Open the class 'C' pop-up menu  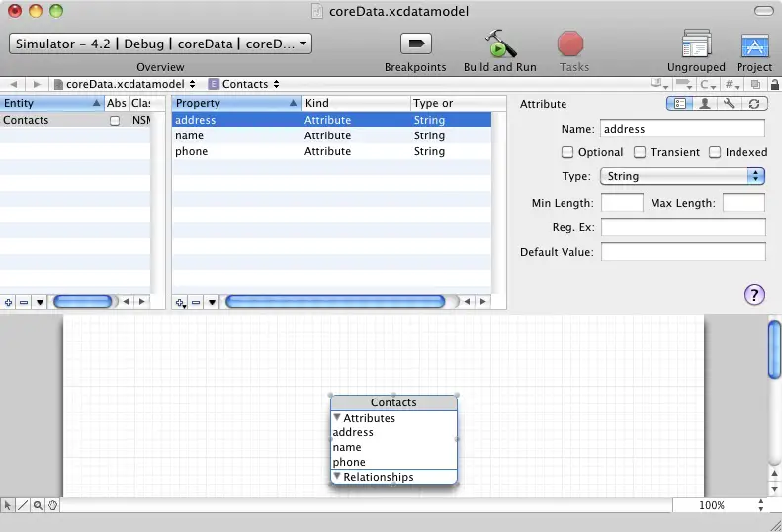tap(708, 84)
